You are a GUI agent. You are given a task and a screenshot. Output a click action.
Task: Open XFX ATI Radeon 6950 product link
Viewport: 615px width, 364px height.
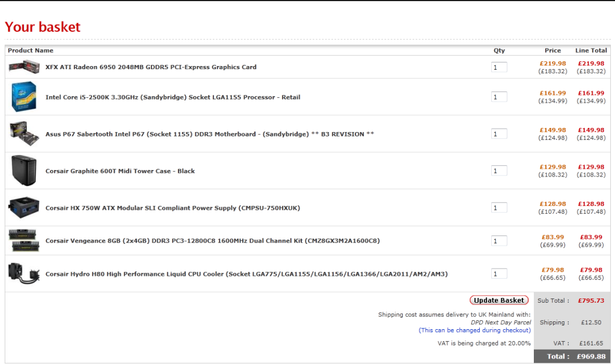[151, 67]
